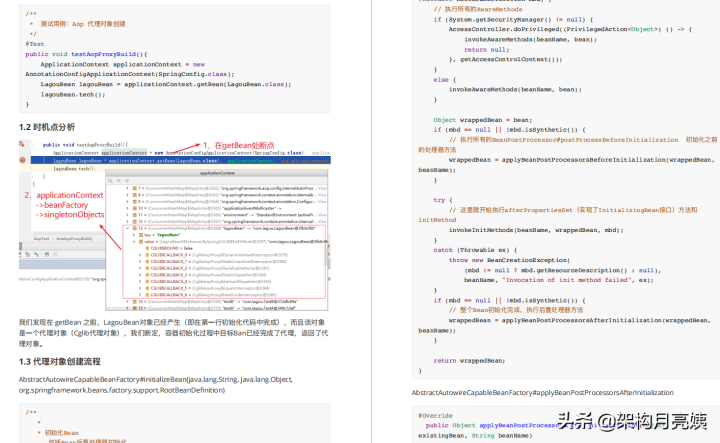This screenshot has height=443, width=720.
Task: Expand entry 14 testB node
Action: (127, 302)
